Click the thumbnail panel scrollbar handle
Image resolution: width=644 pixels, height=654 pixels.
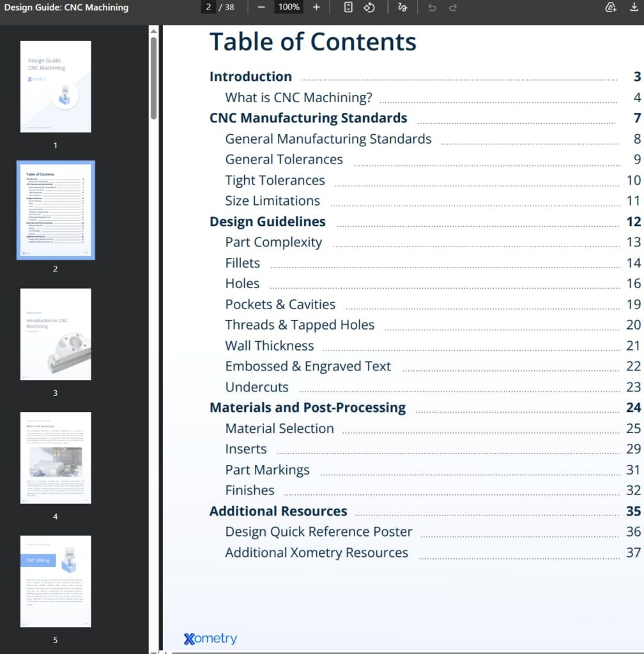coord(153,79)
